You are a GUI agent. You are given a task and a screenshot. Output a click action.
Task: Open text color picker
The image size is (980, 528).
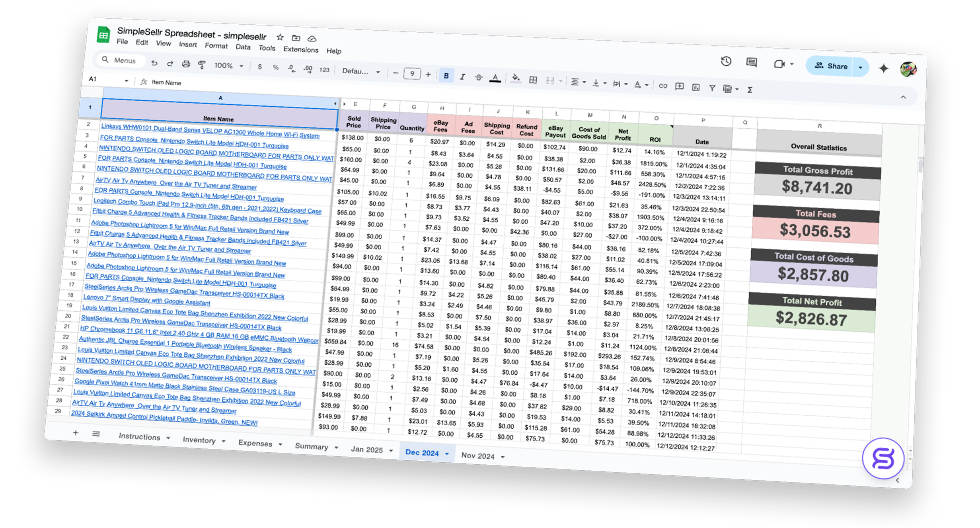pos(495,78)
